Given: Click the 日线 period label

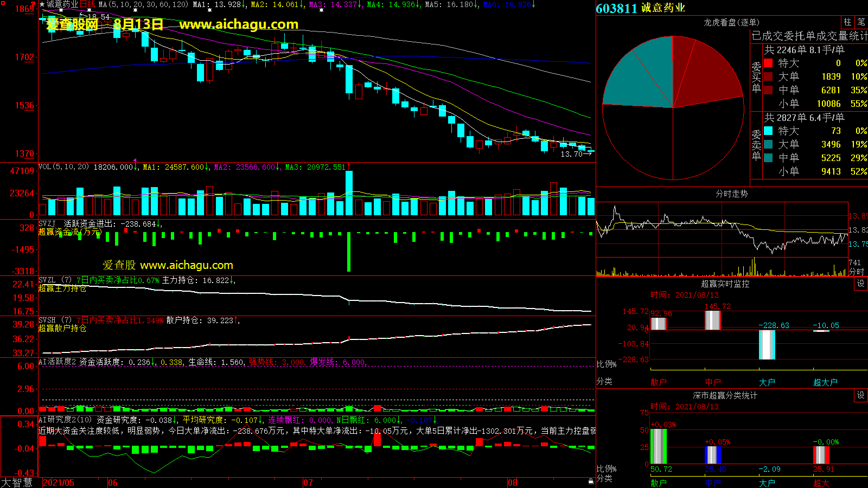Looking at the screenshot, I should tap(88, 4).
